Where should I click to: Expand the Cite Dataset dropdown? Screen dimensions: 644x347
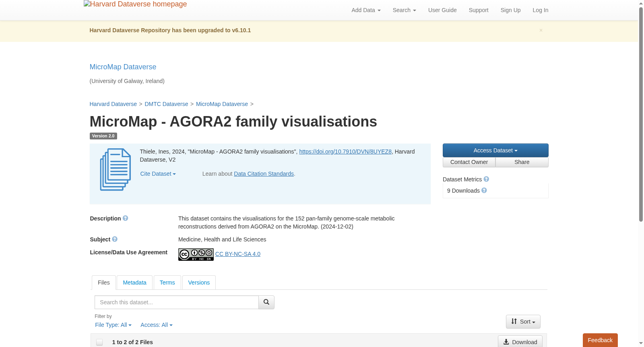pyautogui.click(x=158, y=174)
